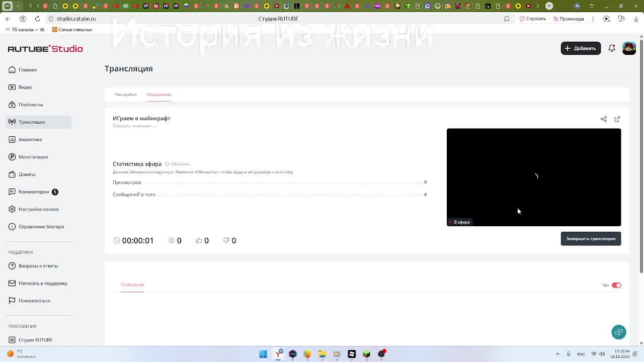The width and height of the screenshot is (644, 362).
Task: Open the Монетизация section
Action: (x=33, y=157)
